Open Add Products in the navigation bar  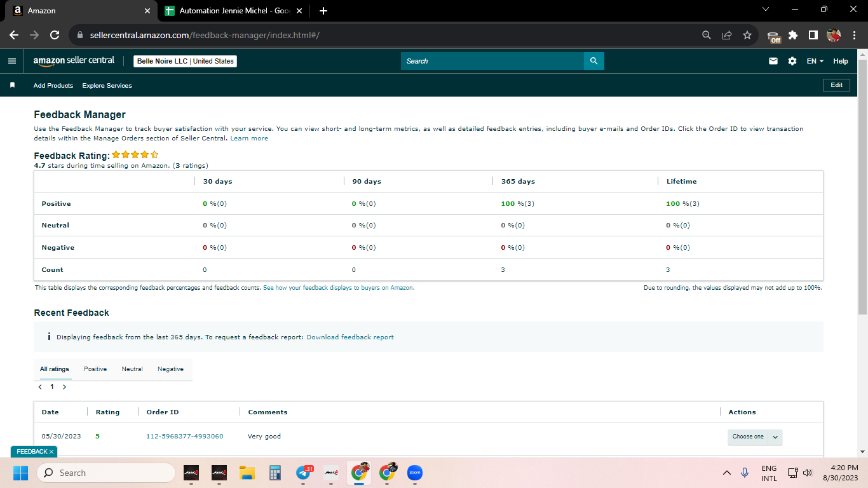coord(53,85)
